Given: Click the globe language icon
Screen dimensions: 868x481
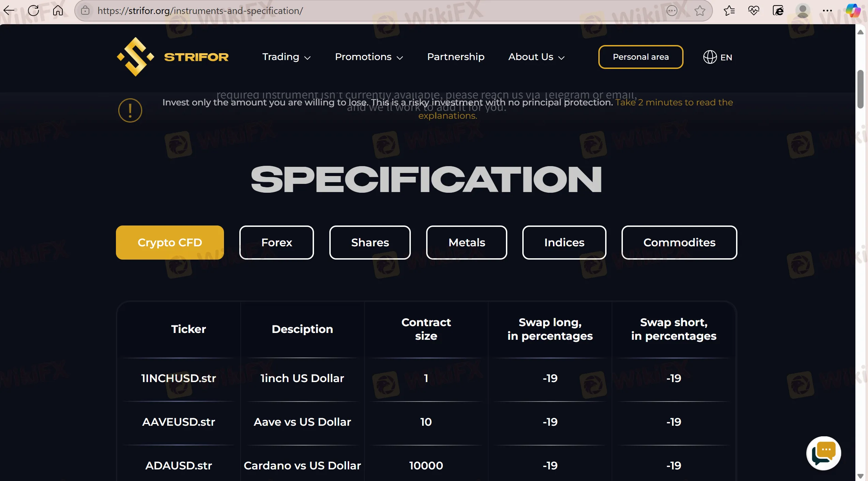Looking at the screenshot, I should click(x=710, y=57).
